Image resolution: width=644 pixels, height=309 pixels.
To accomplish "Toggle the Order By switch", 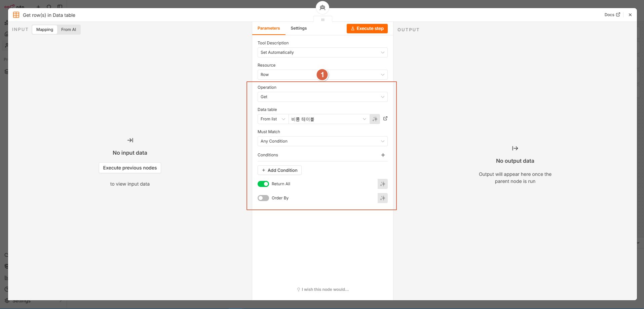I will (263, 198).
